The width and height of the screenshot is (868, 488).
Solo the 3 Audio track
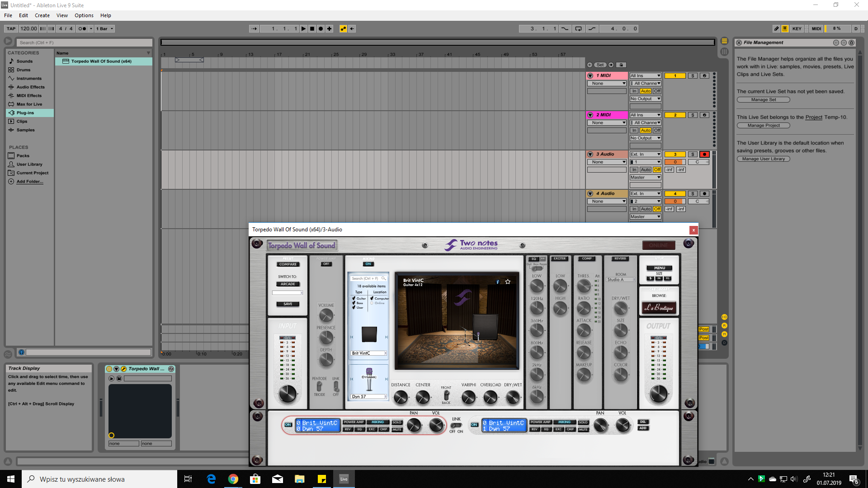click(x=693, y=155)
